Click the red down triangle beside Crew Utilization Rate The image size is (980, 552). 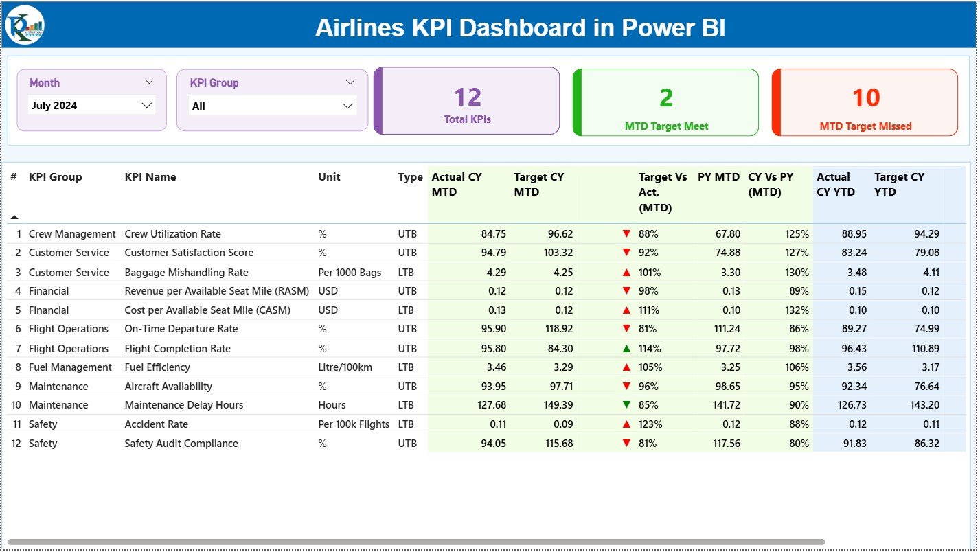626,233
